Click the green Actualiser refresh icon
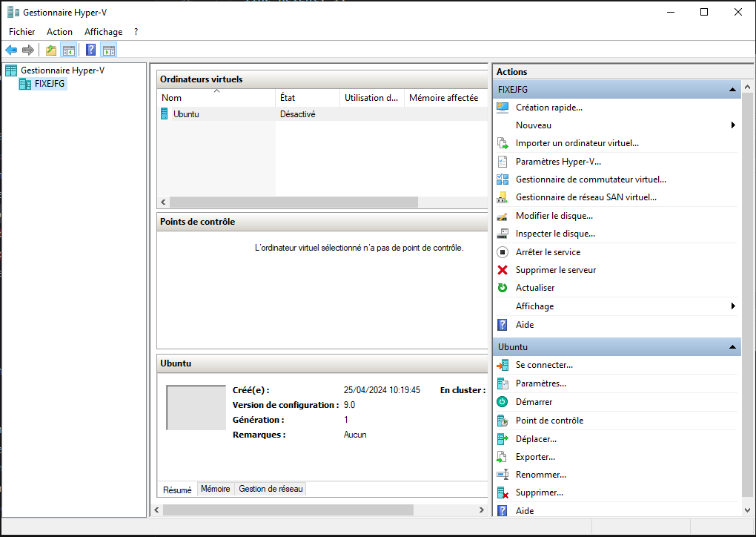The height and width of the screenshot is (537, 756). (503, 288)
